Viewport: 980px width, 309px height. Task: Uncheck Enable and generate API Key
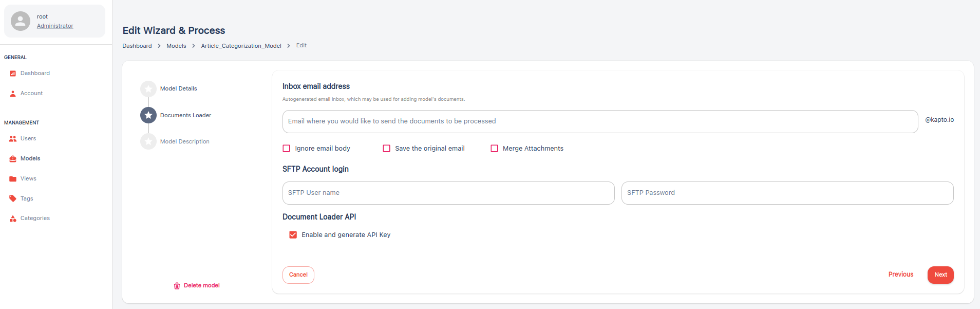[x=293, y=235]
